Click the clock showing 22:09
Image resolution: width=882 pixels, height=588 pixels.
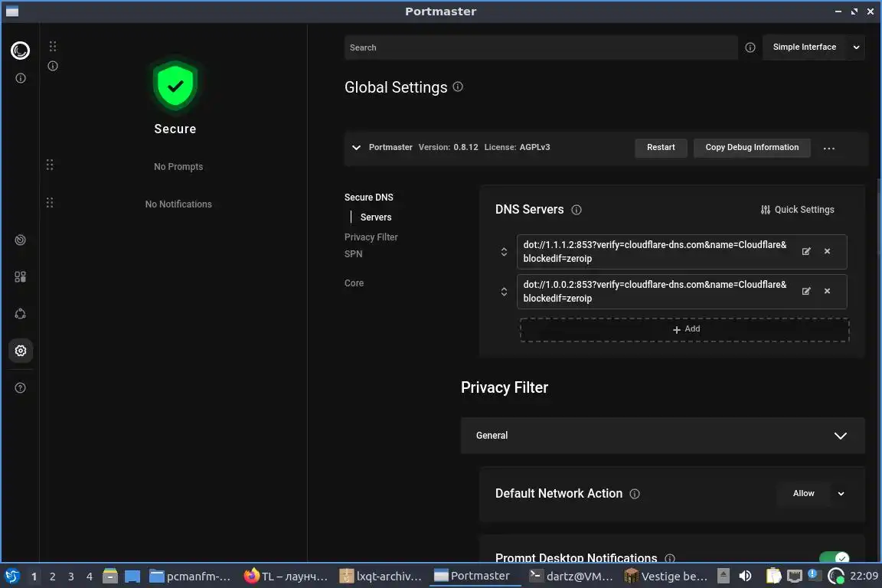(x=864, y=577)
